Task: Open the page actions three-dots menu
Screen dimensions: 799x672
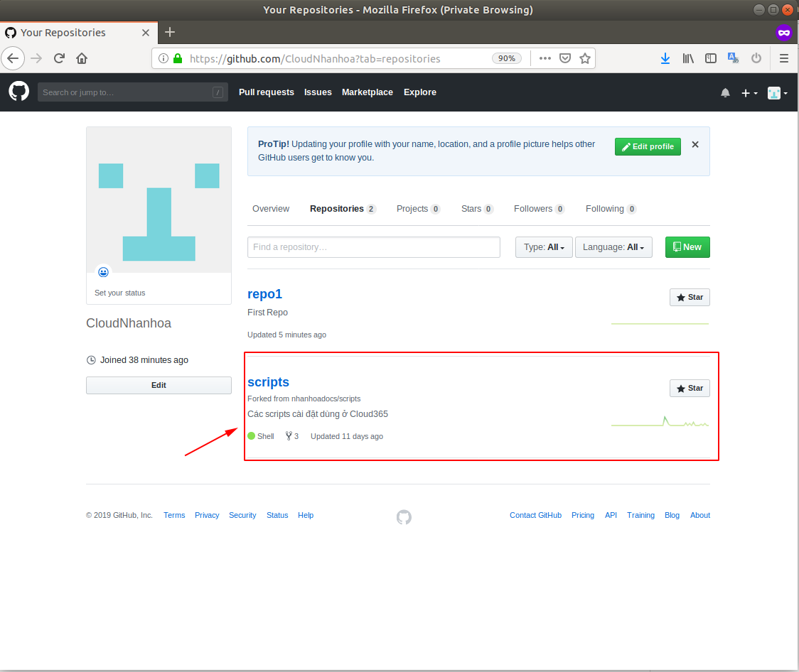Action: [x=545, y=58]
